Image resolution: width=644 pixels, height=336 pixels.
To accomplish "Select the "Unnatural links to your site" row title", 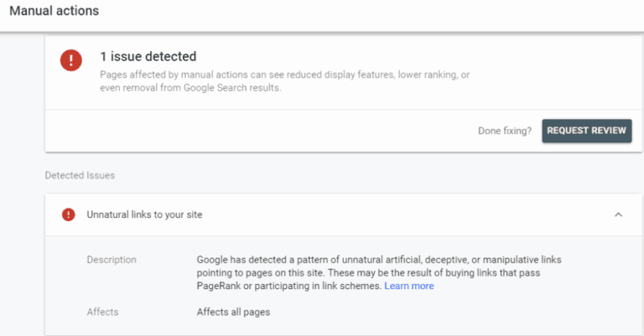I will point(144,215).
